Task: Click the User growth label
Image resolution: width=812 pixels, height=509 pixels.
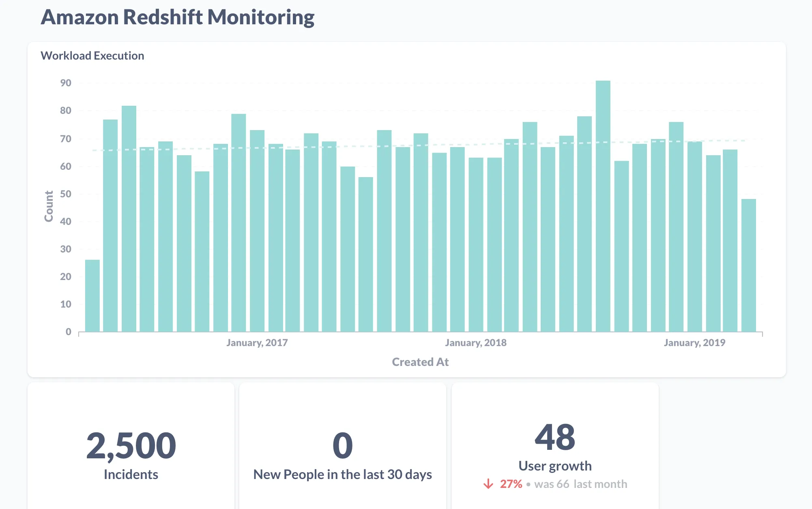Action: [x=555, y=466]
